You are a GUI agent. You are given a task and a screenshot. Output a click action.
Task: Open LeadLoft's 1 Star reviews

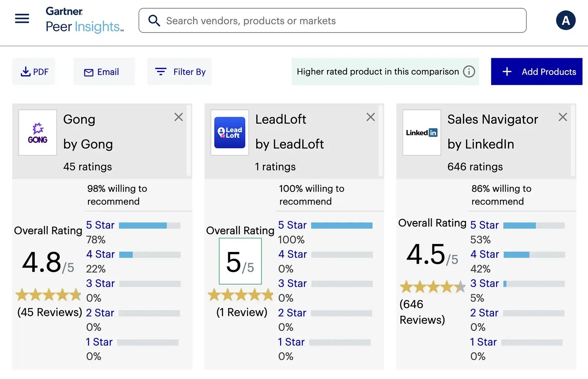coord(291,342)
